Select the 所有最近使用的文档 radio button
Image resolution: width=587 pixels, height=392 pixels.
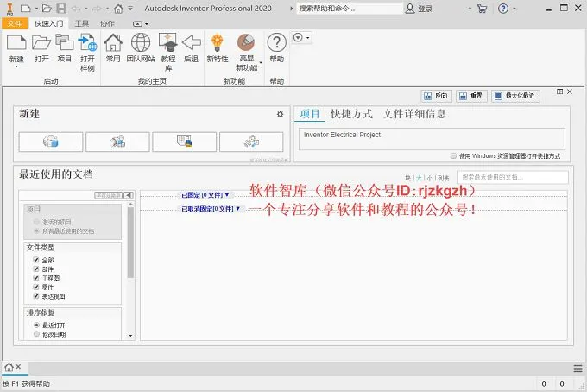(36, 231)
